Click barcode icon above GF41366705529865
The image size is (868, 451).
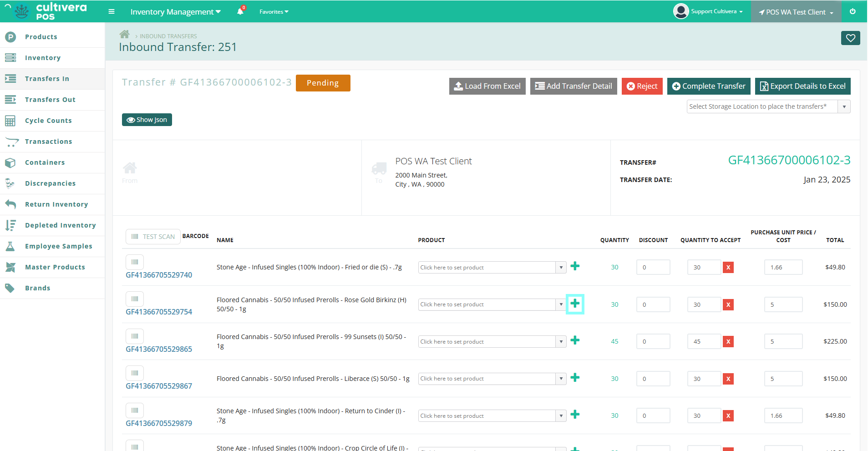pyautogui.click(x=135, y=336)
